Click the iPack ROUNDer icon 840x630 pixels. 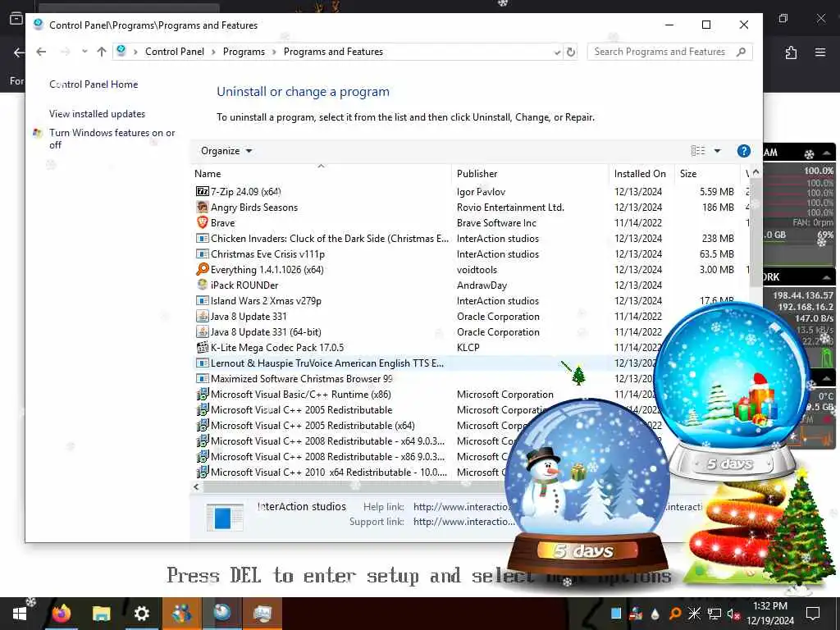point(202,285)
